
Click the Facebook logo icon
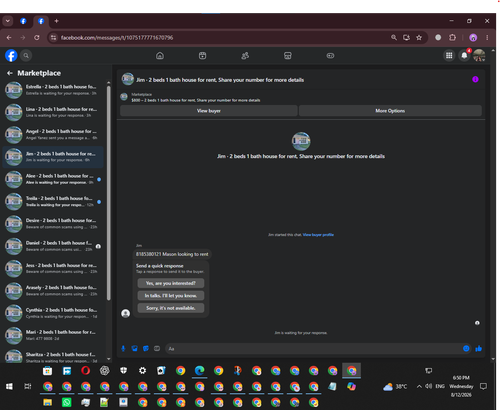coord(11,56)
